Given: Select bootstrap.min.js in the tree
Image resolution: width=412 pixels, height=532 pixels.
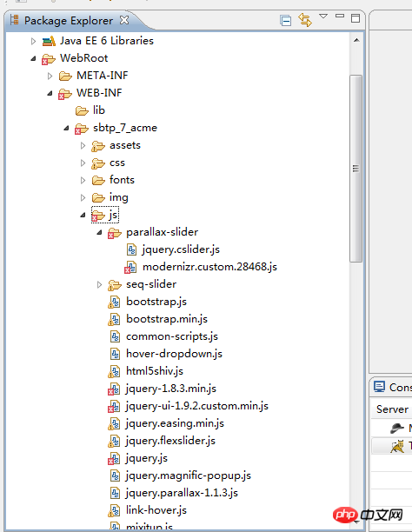Looking at the screenshot, I should (167, 319).
